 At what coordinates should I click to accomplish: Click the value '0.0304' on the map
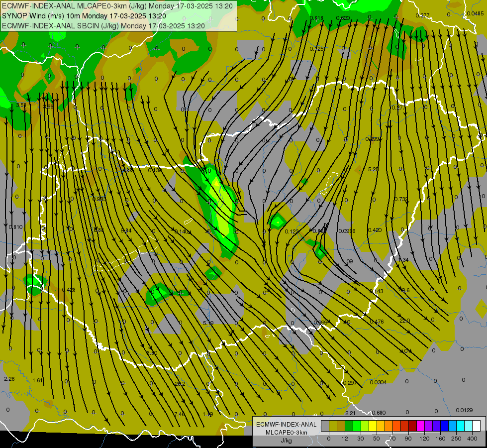(378, 382)
